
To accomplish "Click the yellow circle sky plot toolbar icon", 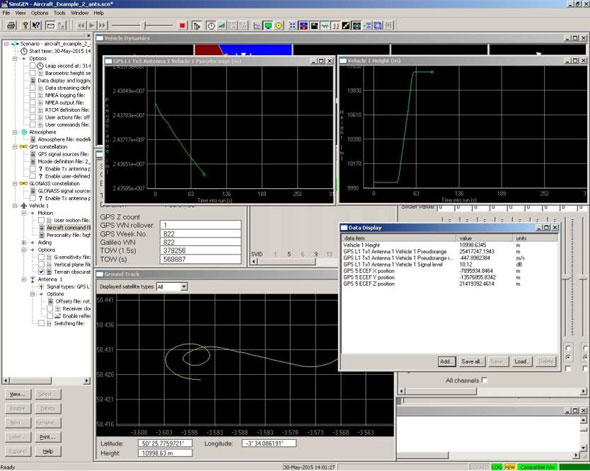I will pos(279,26).
